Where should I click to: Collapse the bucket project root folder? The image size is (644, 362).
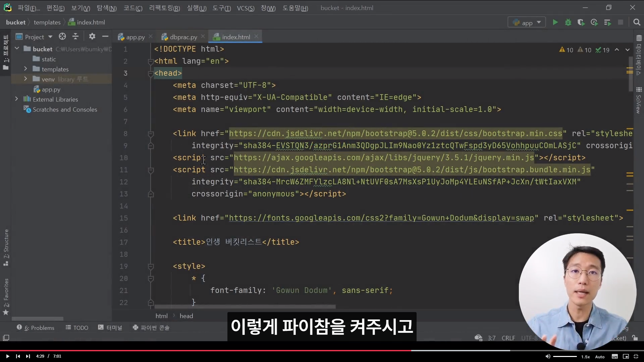[17, 49]
